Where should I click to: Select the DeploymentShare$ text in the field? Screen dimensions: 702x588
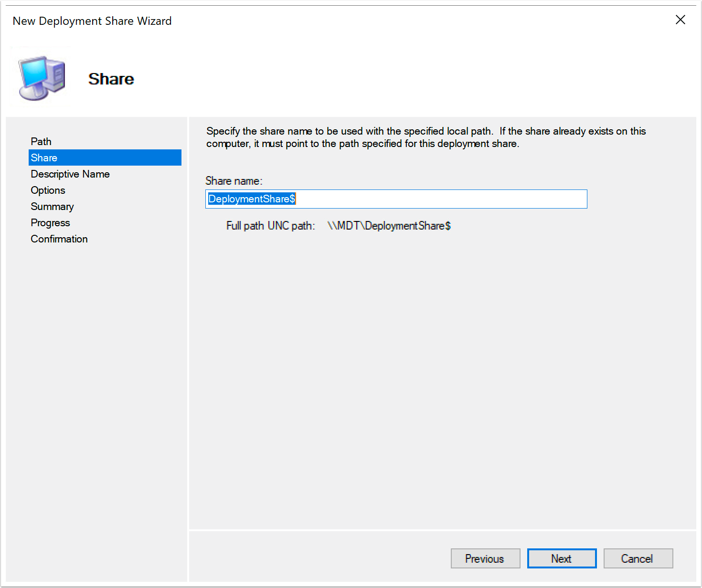point(251,199)
